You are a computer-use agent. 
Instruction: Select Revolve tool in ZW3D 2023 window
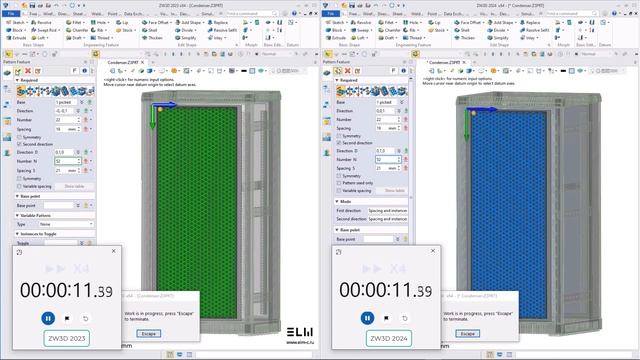point(41,22)
